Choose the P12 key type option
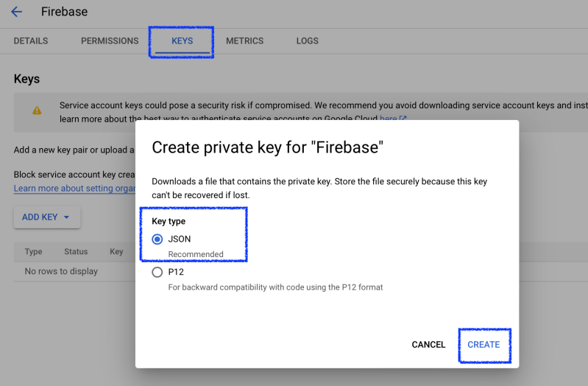 click(157, 272)
